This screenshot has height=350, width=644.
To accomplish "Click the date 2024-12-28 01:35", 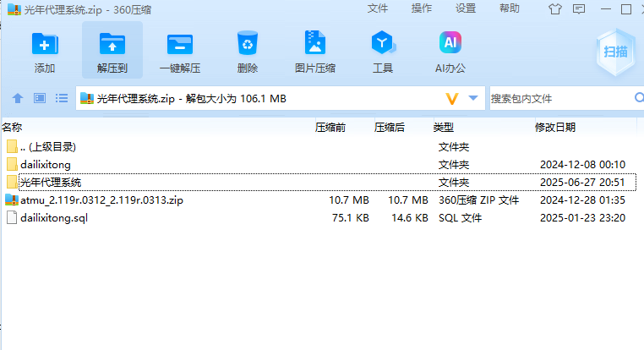I will coord(582,200).
